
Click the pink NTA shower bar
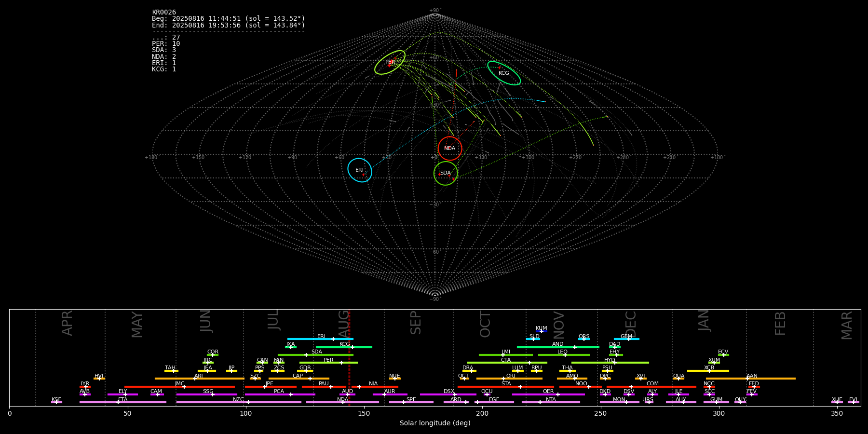coord(551,402)
